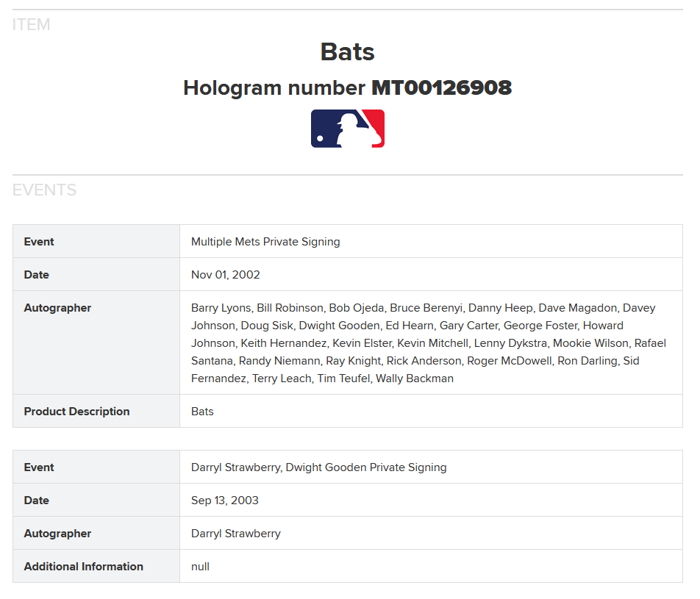700x599 pixels.
Task: Click the second Autographer label cell
Action: [96, 534]
